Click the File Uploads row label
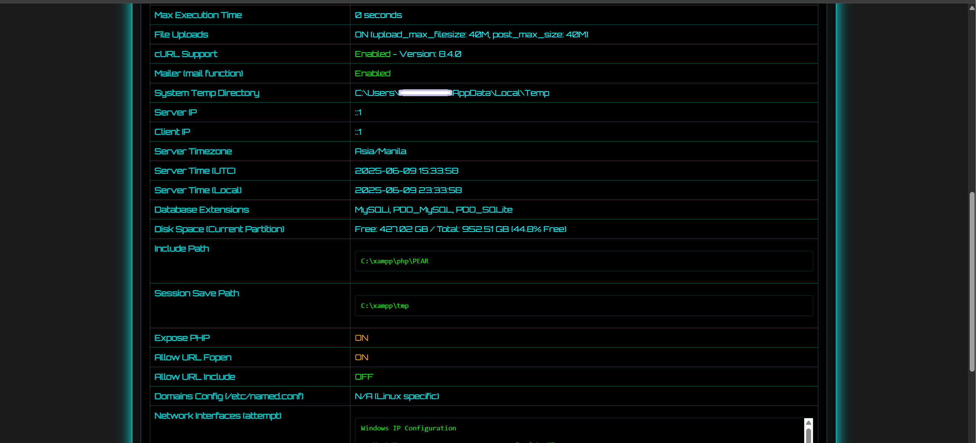Image resolution: width=980 pixels, height=443 pixels. [x=181, y=35]
